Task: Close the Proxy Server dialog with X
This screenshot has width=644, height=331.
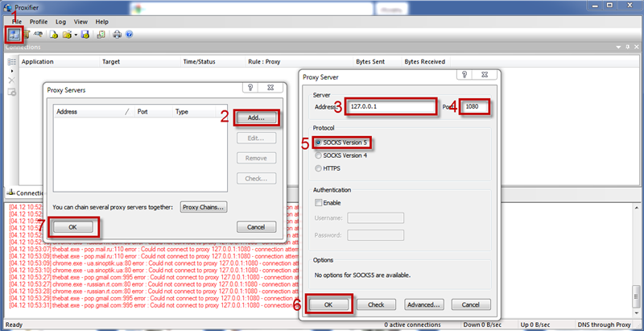Action: [485, 74]
